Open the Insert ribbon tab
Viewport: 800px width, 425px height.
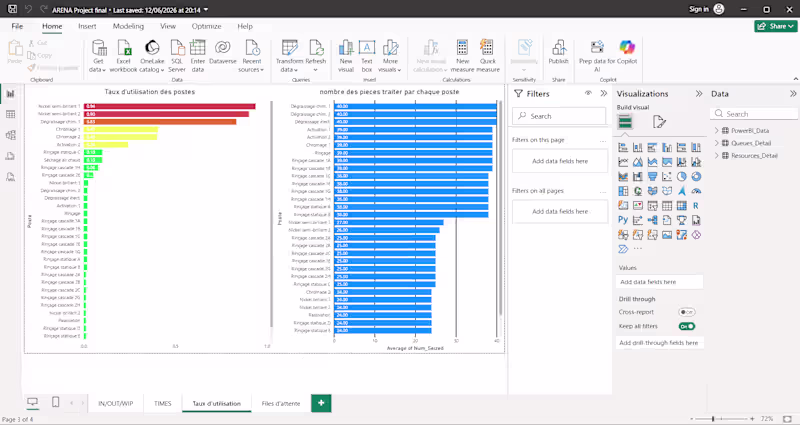tap(87, 26)
